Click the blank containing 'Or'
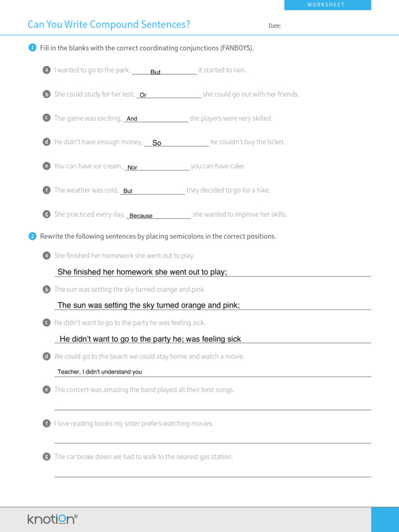399x532 pixels. 169,95
